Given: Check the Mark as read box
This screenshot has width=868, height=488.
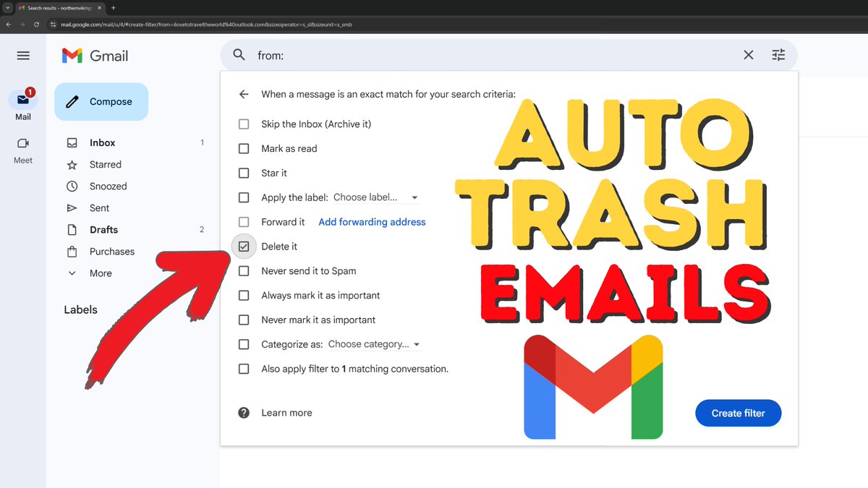Looking at the screenshot, I should 244,148.
